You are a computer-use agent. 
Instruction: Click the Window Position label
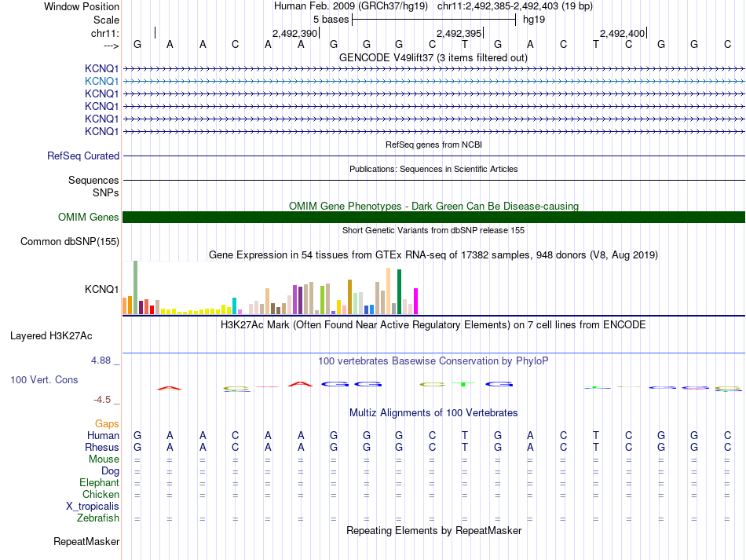82,6
